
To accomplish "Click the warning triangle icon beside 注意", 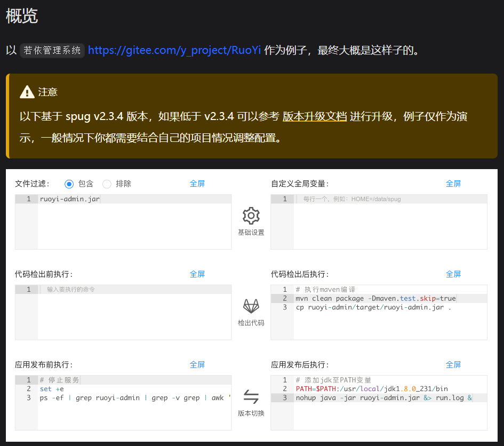I will (x=27, y=91).
